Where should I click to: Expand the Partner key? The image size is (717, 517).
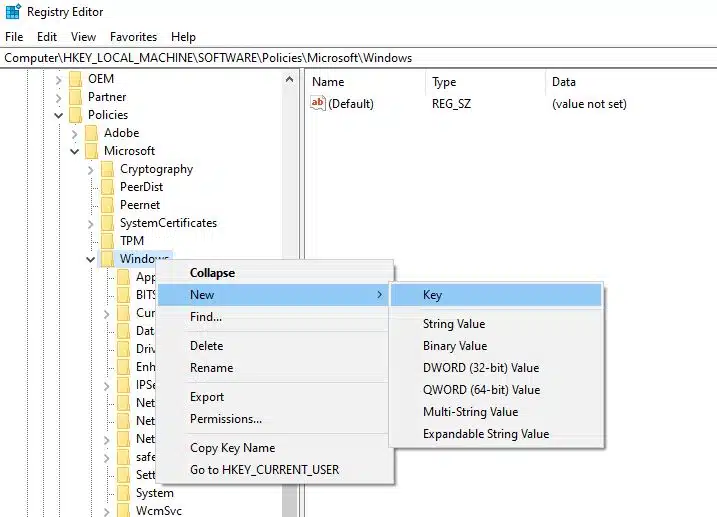tap(59, 97)
